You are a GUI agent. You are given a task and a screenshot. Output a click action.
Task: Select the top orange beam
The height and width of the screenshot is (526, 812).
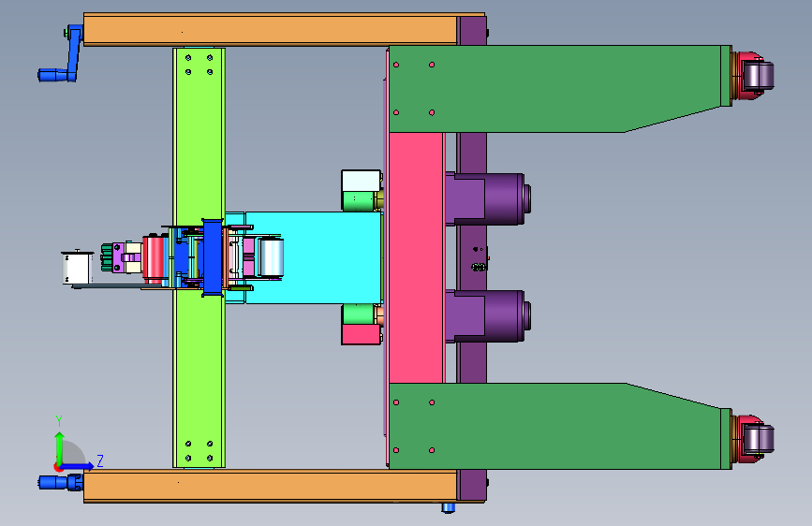pyautogui.click(x=271, y=31)
